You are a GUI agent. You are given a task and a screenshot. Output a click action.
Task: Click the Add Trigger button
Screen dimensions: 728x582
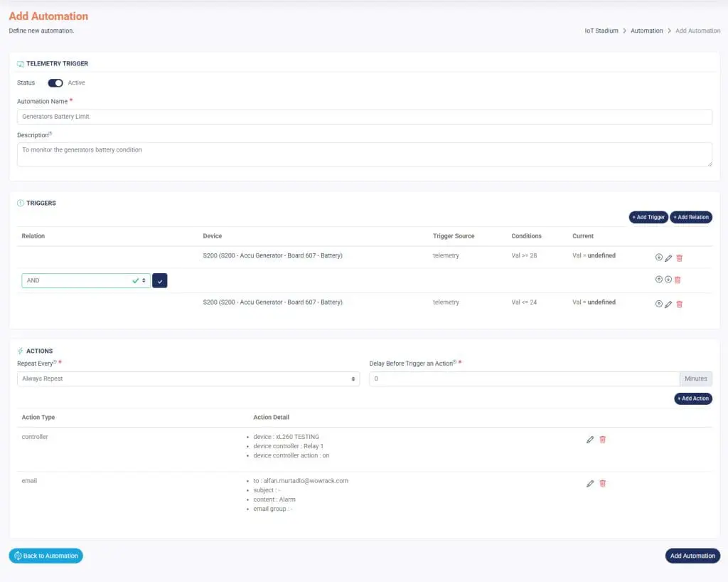click(x=648, y=217)
